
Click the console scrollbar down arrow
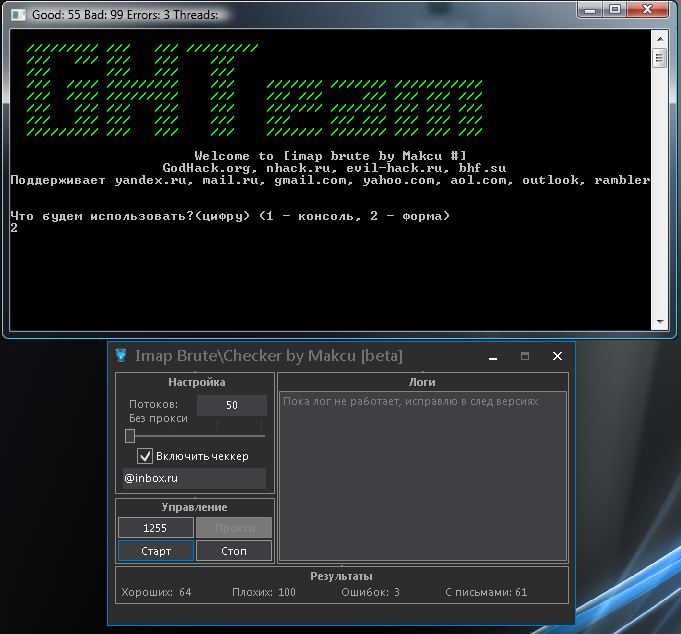coord(660,321)
